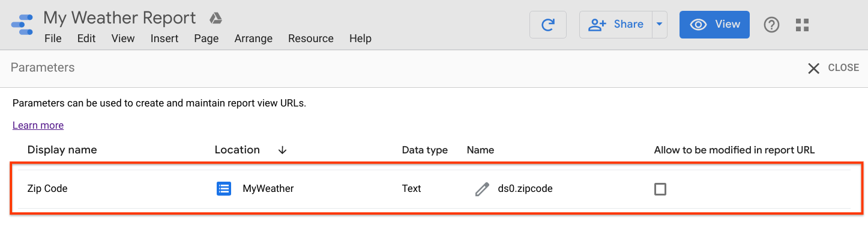Close the Parameters panel
The image size is (868, 237).
[x=834, y=68]
